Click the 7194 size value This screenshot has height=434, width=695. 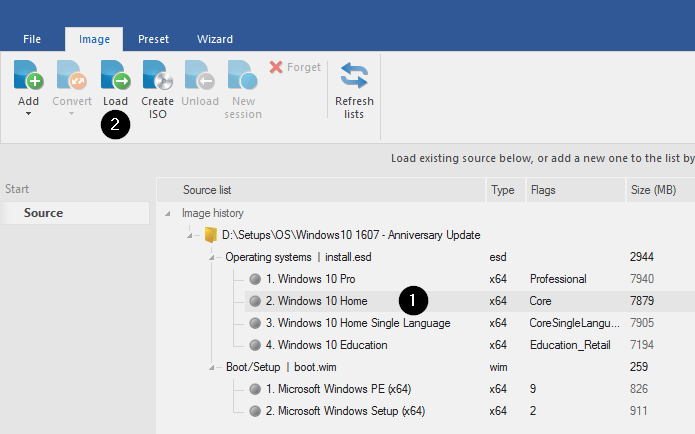[x=642, y=345]
